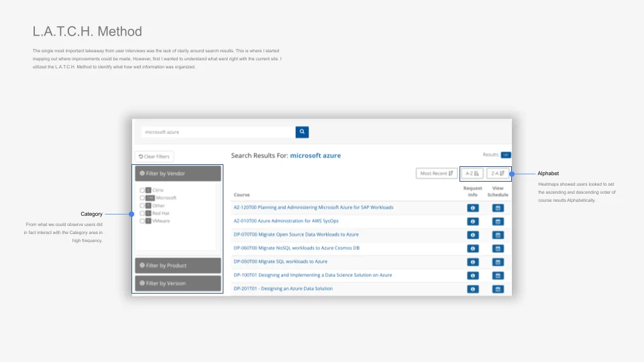Check the Other vendor checkbox

click(142, 206)
